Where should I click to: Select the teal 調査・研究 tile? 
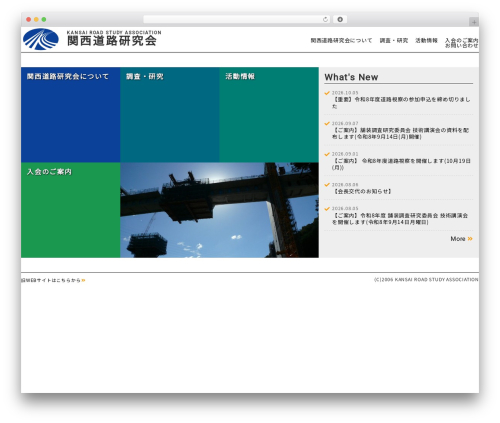(170, 115)
